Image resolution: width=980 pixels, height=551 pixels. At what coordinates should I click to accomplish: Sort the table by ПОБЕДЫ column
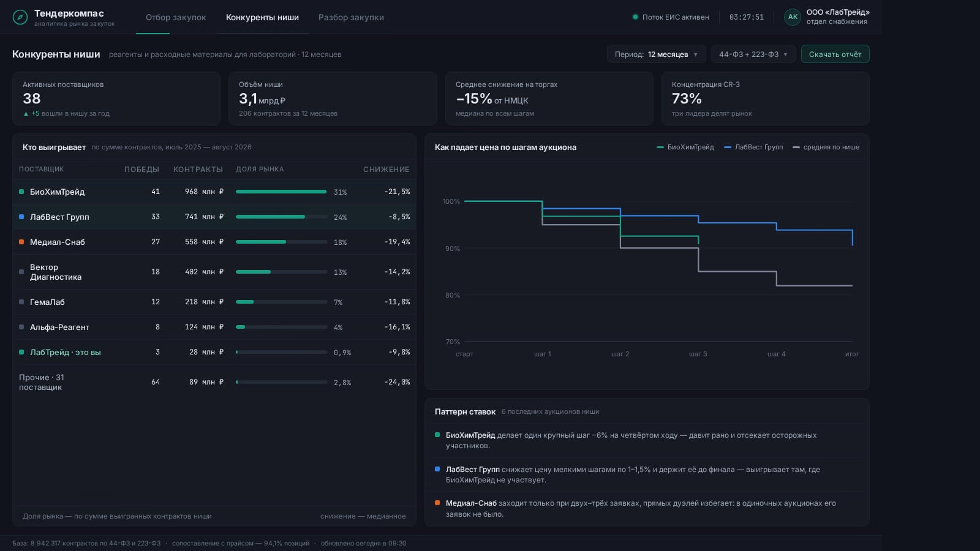pos(141,170)
